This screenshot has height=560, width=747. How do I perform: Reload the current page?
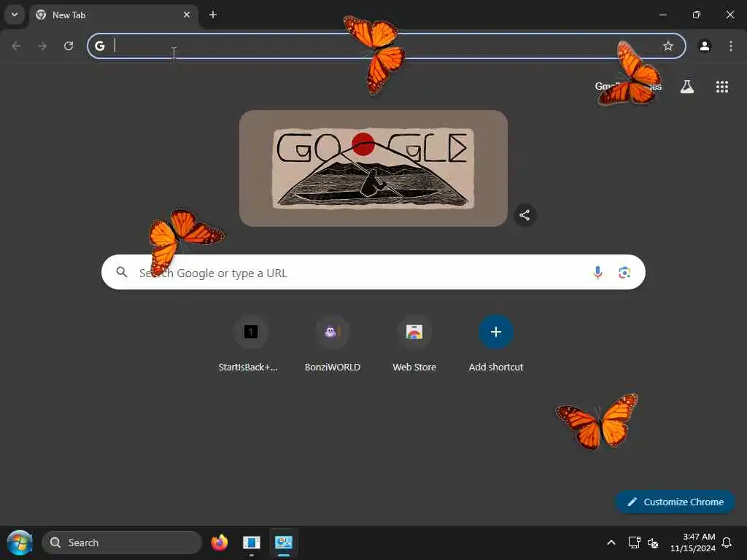coord(69,46)
